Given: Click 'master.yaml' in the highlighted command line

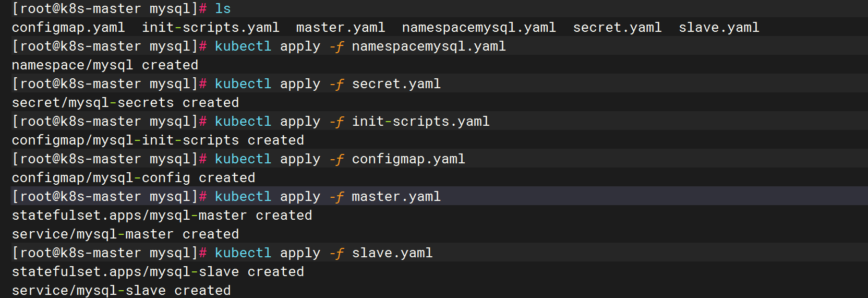Looking at the screenshot, I should tap(396, 197).
